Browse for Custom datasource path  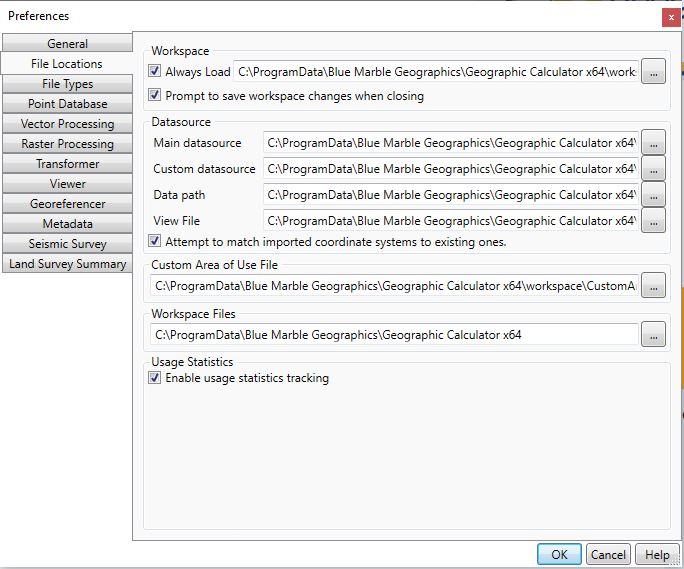pyautogui.click(x=653, y=169)
